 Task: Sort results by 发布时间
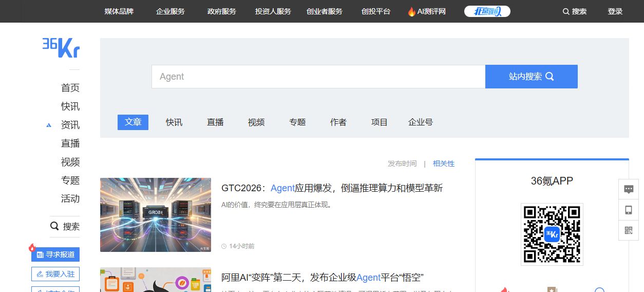point(402,163)
